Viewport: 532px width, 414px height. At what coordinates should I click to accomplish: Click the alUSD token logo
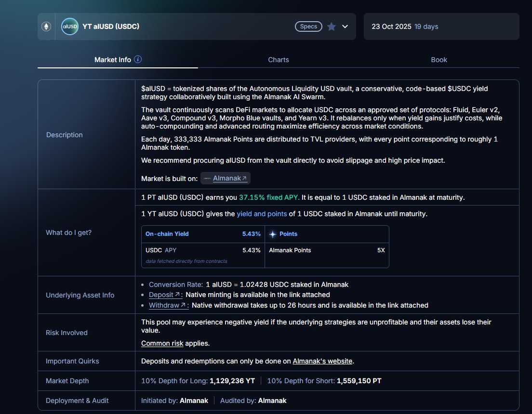pyautogui.click(x=69, y=26)
